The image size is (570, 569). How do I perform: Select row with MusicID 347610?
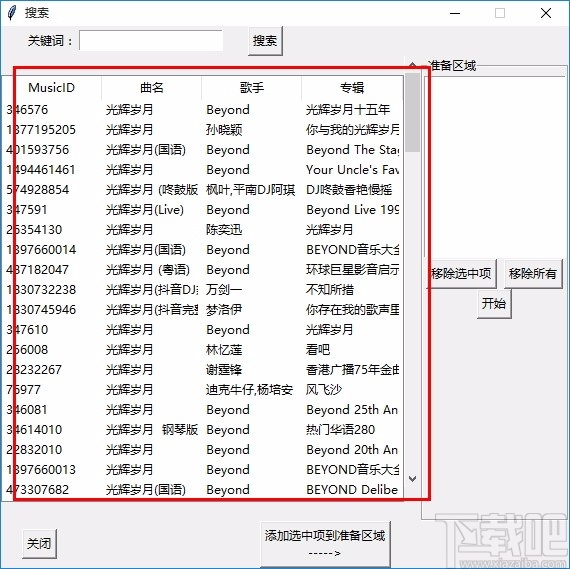[x=202, y=329]
